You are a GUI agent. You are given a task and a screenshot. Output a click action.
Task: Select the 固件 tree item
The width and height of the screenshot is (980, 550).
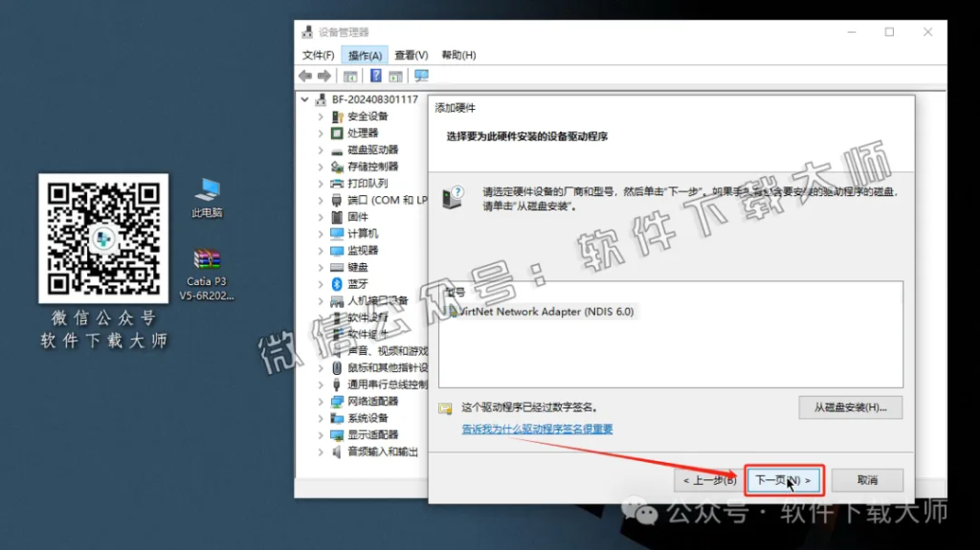tap(358, 217)
